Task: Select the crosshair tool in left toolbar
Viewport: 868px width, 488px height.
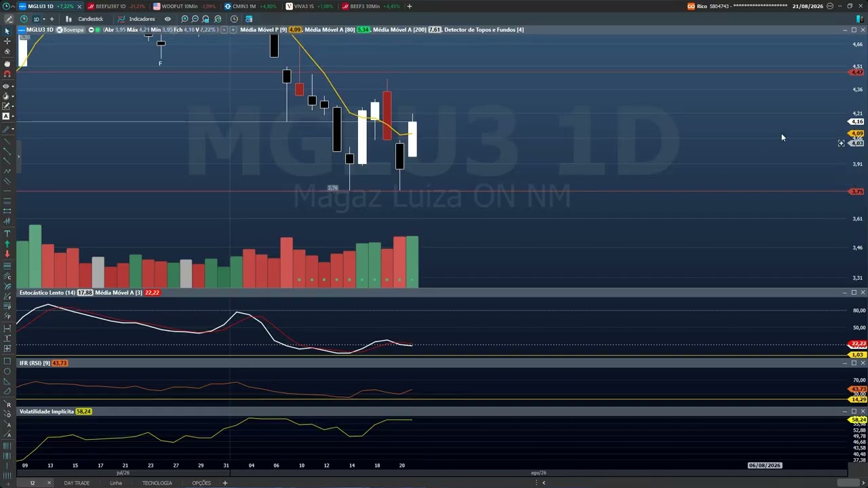Action: pyautogui.click(x=7, y=41)
